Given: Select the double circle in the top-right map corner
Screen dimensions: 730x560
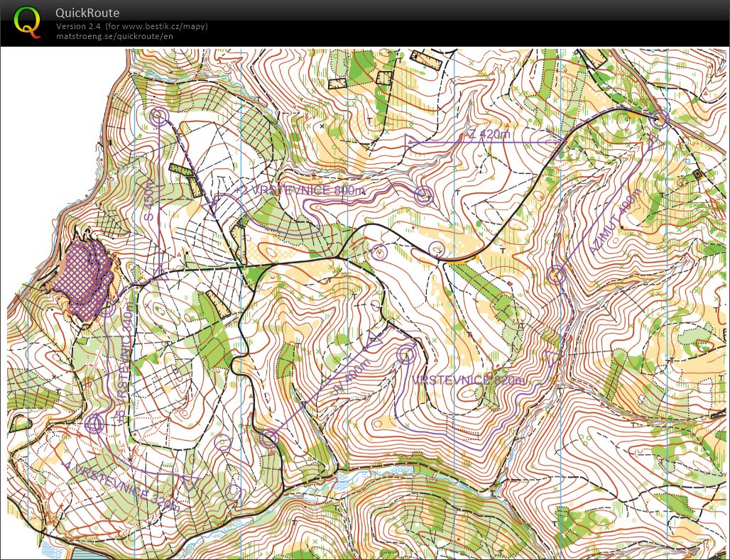Looking at the screenshot, I should click(660, 119).
